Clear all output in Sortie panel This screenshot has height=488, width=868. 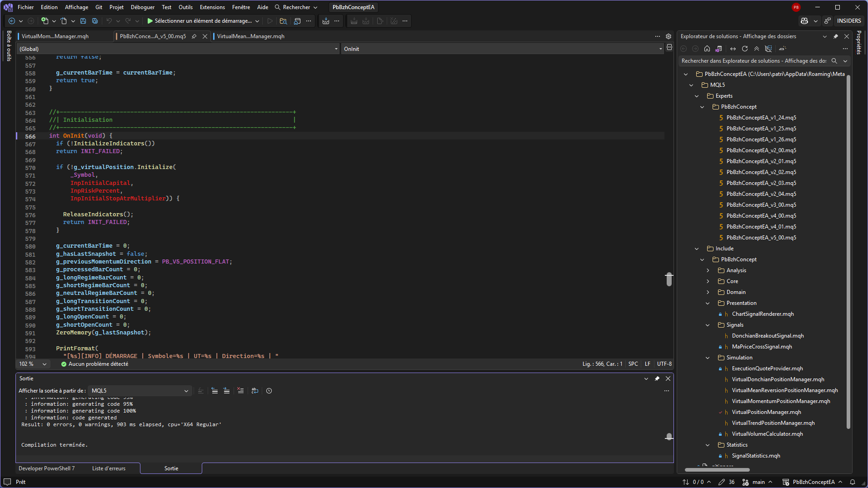(240, 391)
